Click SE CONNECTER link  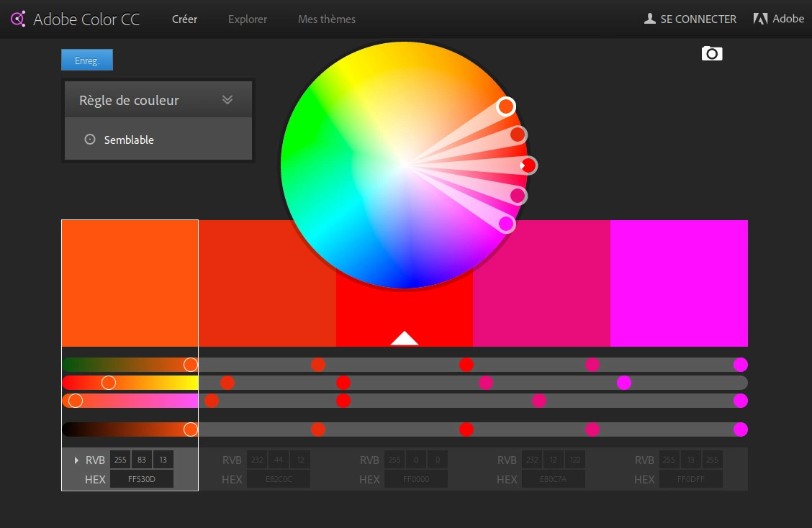[698, 19]
